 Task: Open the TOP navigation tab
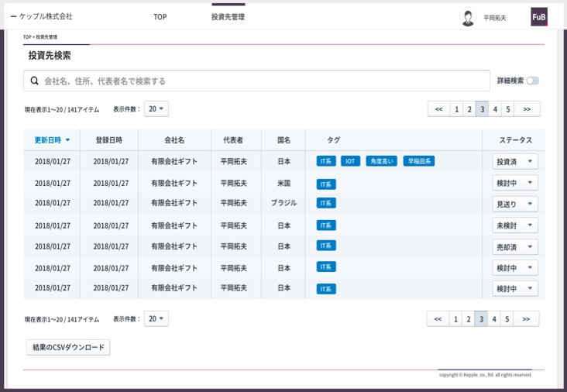(x=160, y=16)
